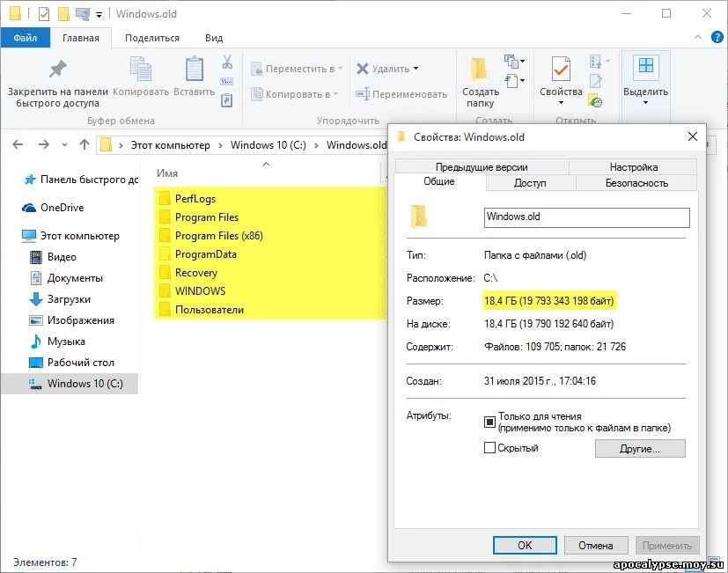Click the Properties checkmark icon
Viewport: 728px width, 573px height.
[561, 70]
